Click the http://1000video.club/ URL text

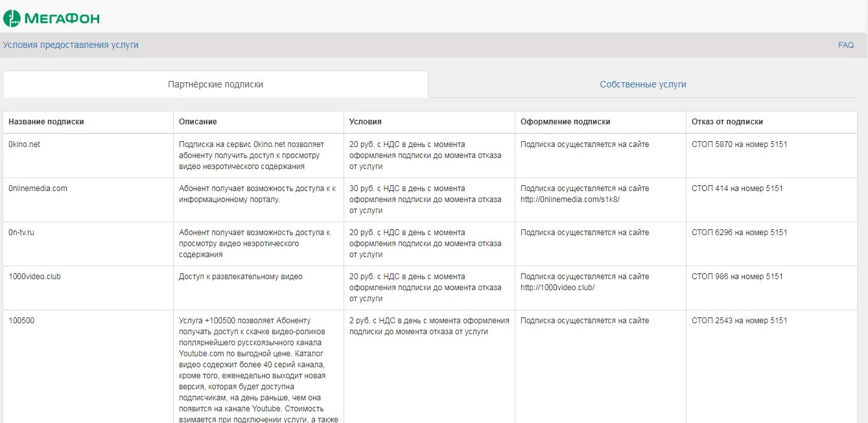[x=557, y=288]
